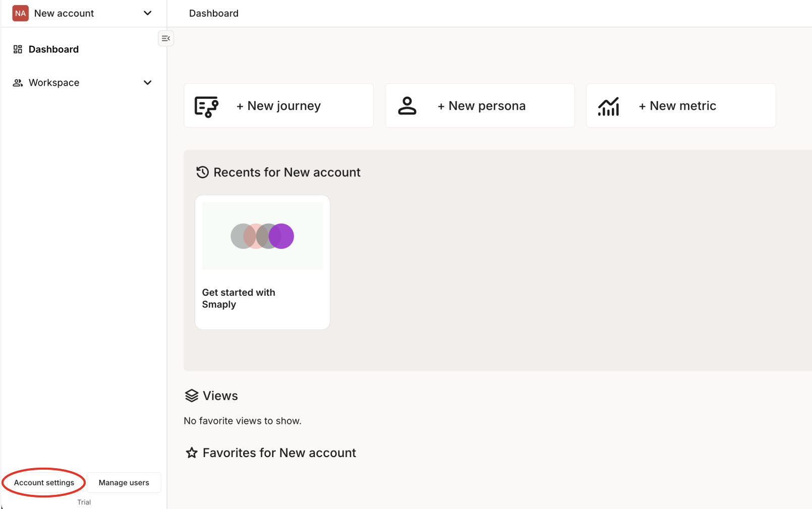Image resolution: width=812 pixels, height=509 pixels.
Task: Add a new persona
Action: point(487,106)
